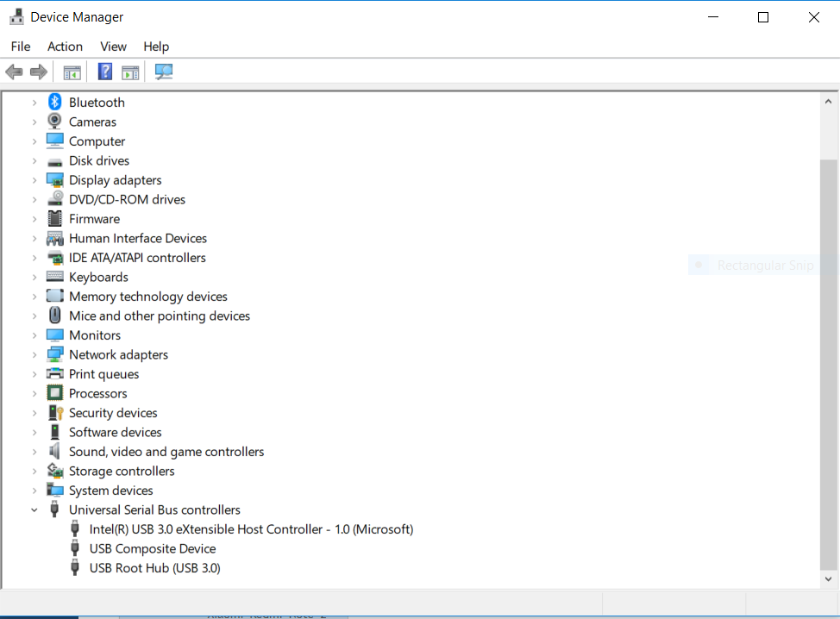The width and height of the screenshot is (840, 619).
Task: Click the Forward arrow toolbar icon
Action: (x=38, y=72)
